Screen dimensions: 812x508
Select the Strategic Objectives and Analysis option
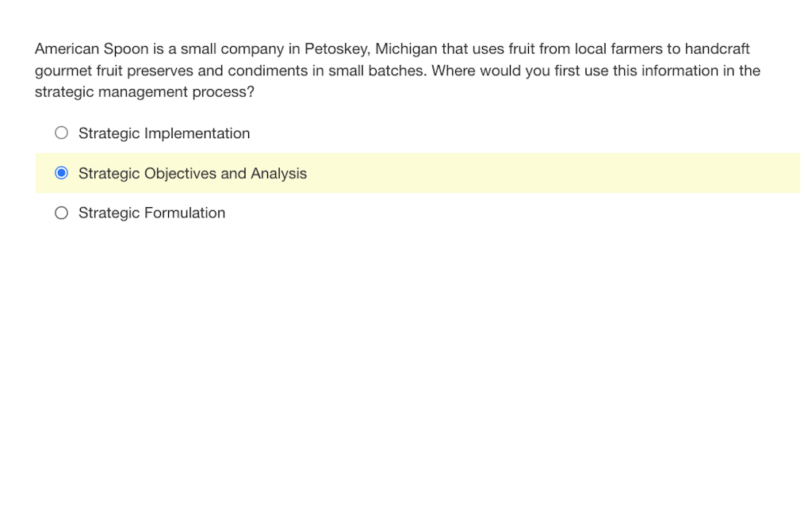pyautogui.click(x=61, y=172)
